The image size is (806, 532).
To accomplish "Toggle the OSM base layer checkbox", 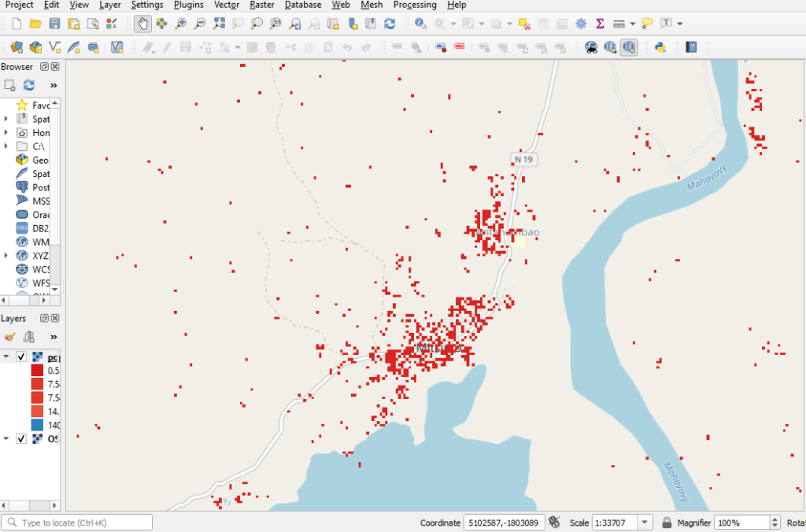I will click(21, 438).
